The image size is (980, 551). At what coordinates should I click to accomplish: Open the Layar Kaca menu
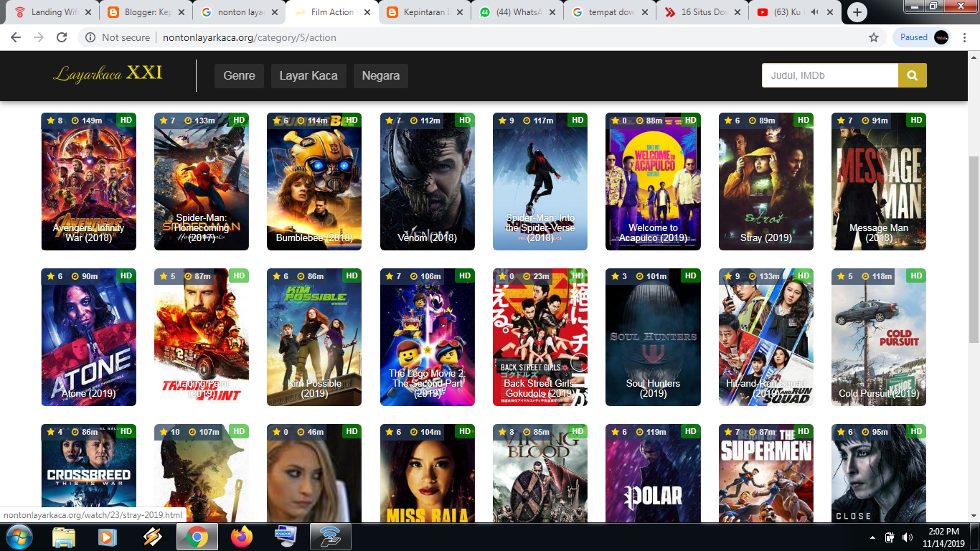(308, 75)
